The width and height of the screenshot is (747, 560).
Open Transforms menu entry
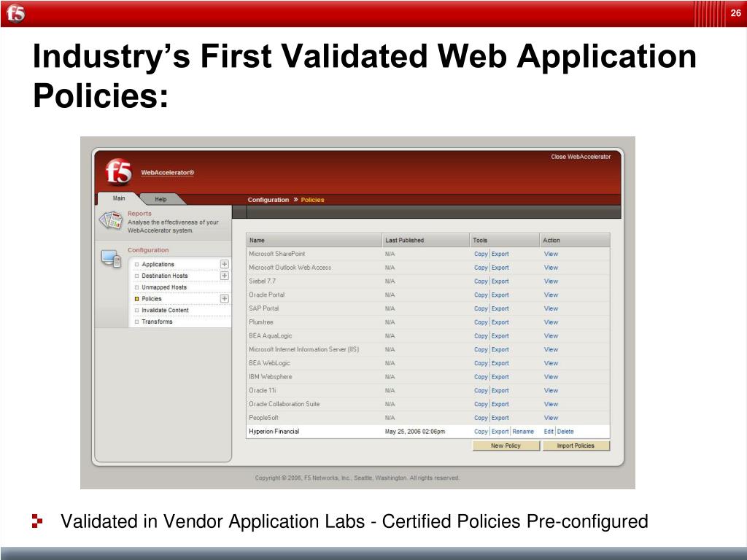point(157,322)
